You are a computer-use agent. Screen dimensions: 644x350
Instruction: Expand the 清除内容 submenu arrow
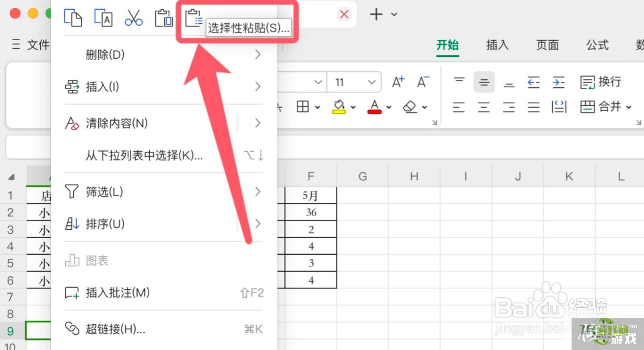pyautogui.click(x=258, y=123)
